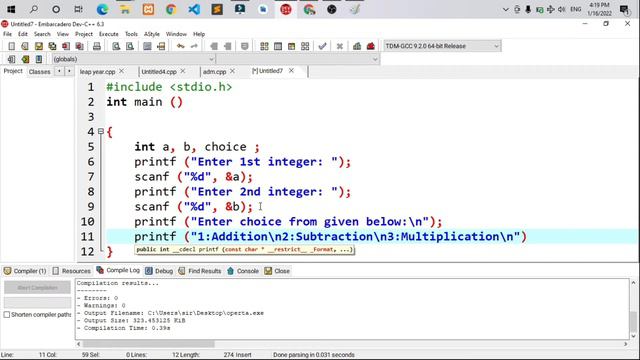Click the Open file toolbar icon

pyautogui.click(x=25, y=46)
